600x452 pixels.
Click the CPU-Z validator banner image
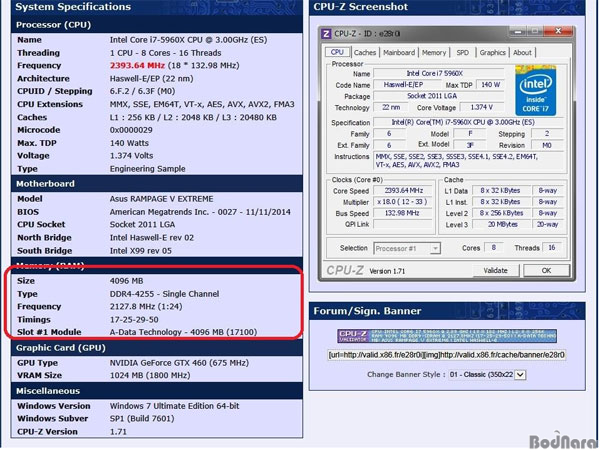[447, 336]
